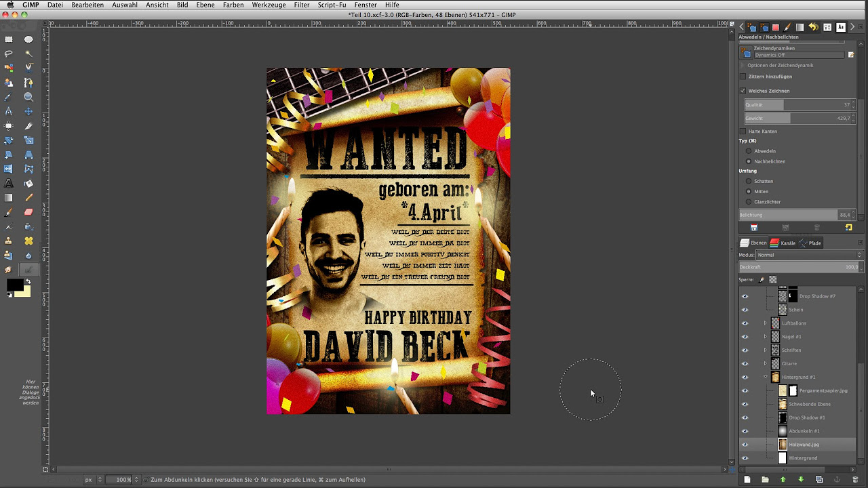The width and height of the screenshot is (868, 488).
Task: Expand the Nagel #1 layer group
Action: tap(766, 337)
